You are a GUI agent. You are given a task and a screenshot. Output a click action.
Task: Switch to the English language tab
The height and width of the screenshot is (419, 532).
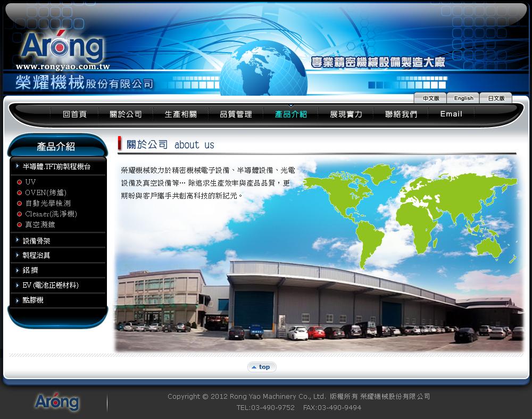463,98
